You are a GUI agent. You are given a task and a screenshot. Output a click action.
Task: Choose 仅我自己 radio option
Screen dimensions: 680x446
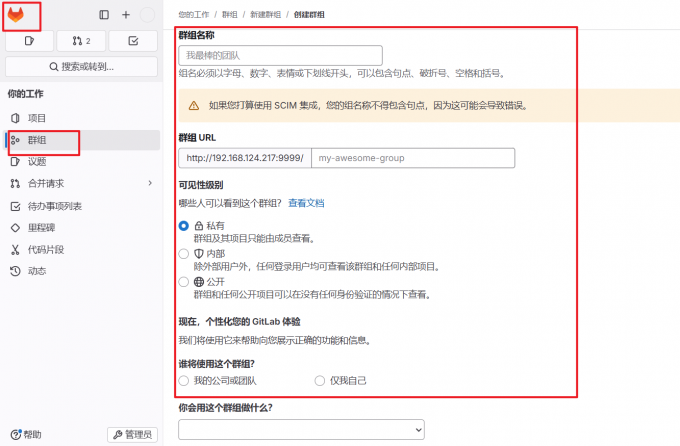pyautogui.click(x=320, y=380)
